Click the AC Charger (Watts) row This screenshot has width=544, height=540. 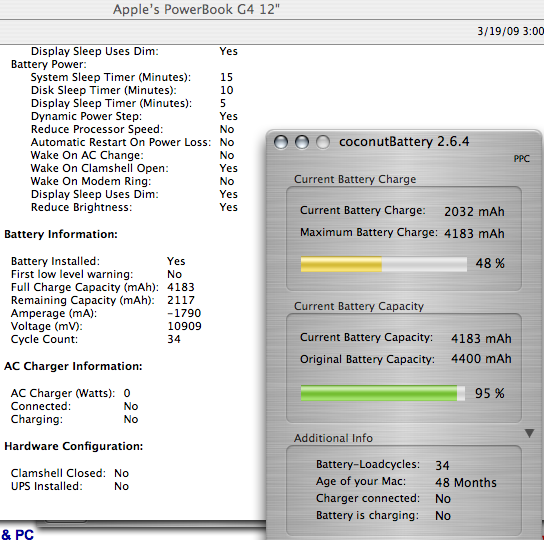pos(70,393)
